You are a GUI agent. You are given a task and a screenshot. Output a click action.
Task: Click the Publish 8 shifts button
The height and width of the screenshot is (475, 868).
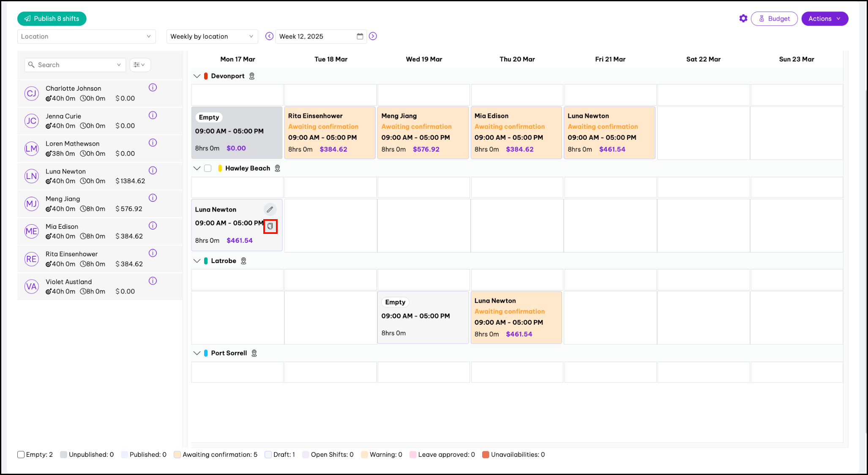(x=52, y=19)
